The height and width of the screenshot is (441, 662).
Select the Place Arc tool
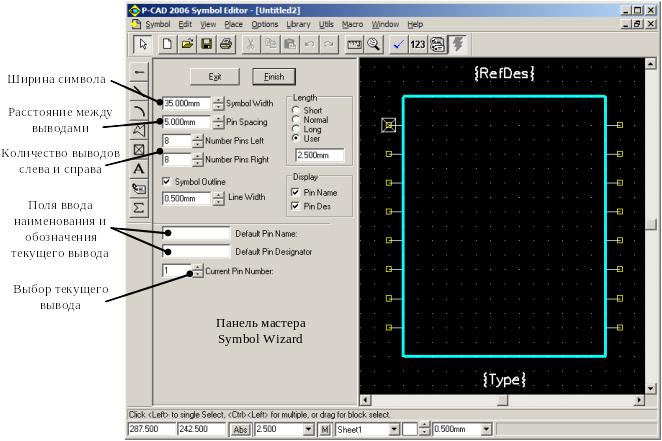tap(139, 111)
